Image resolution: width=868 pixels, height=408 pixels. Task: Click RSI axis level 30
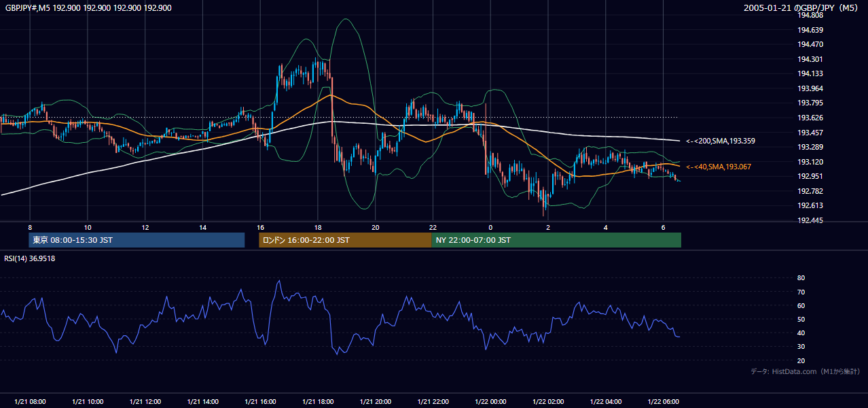click(801, 347)
